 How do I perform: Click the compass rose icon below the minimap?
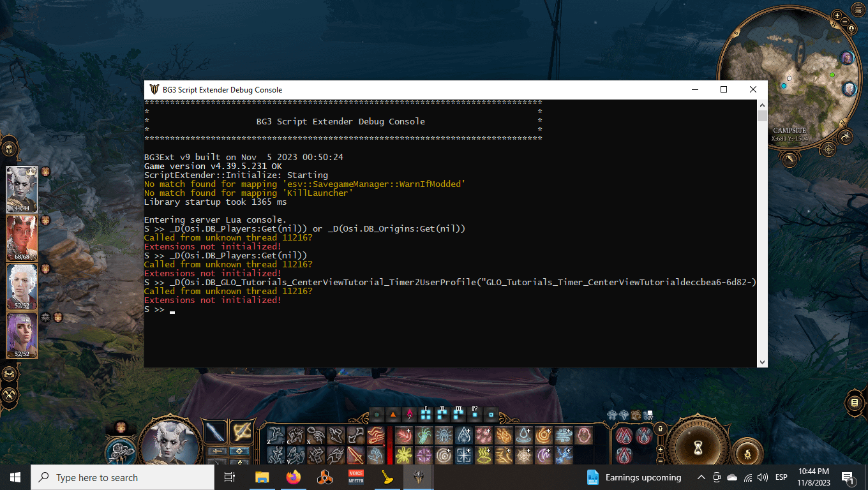coord(828,149)
